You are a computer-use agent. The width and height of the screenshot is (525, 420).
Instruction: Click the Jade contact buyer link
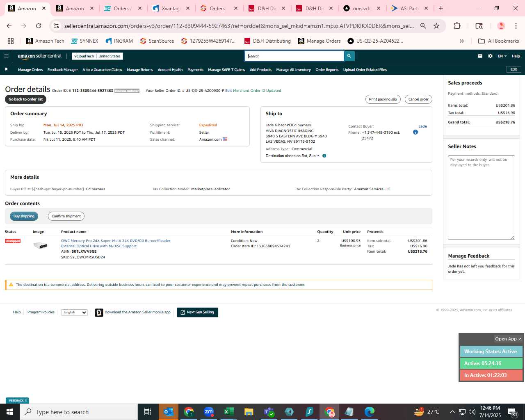pyautogui.click(x=422, y=126)
